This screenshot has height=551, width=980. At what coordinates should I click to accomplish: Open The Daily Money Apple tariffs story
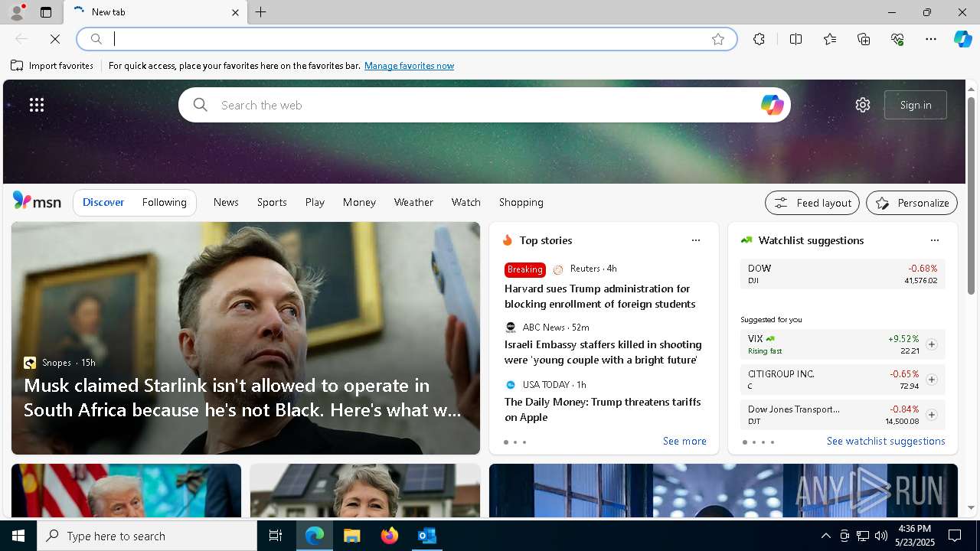pos(603,409)
